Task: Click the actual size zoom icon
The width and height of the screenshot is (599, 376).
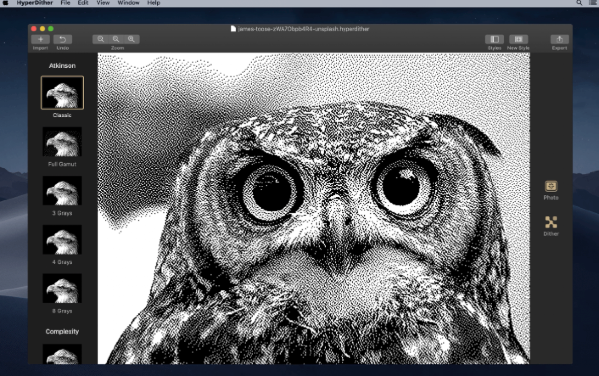Action: [x=116, y=39]
